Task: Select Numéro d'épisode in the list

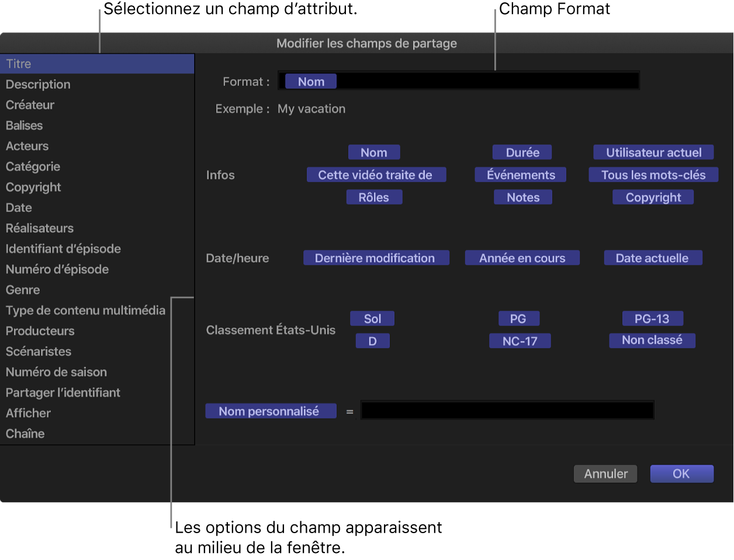Action: (57, 269)
